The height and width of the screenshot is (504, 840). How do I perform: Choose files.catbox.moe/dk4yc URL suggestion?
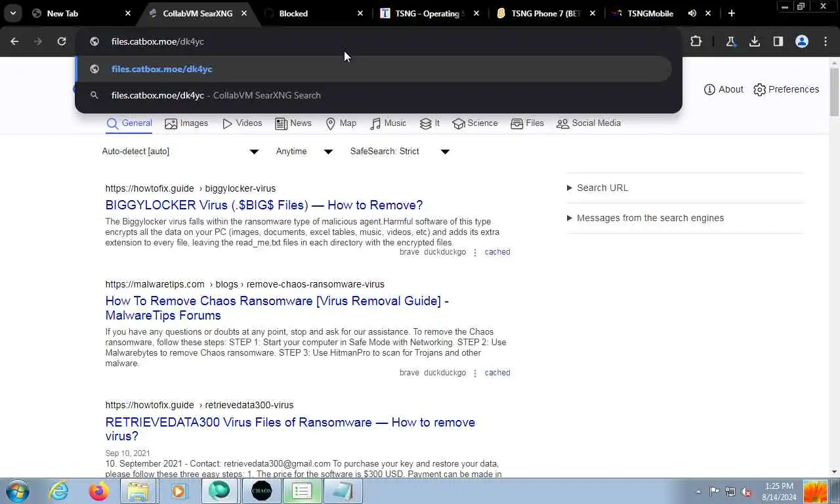pyautogui.click(x=373, y=69)
